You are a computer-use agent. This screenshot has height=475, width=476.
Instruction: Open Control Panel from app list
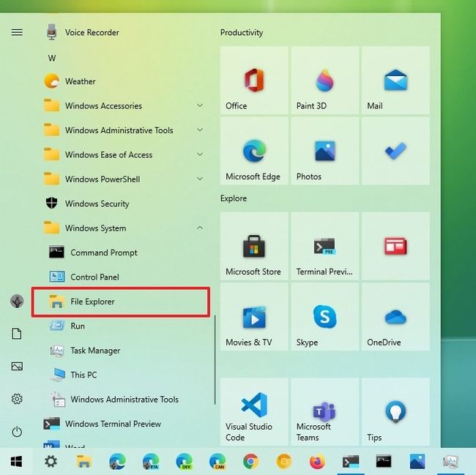tap(122, 277)
